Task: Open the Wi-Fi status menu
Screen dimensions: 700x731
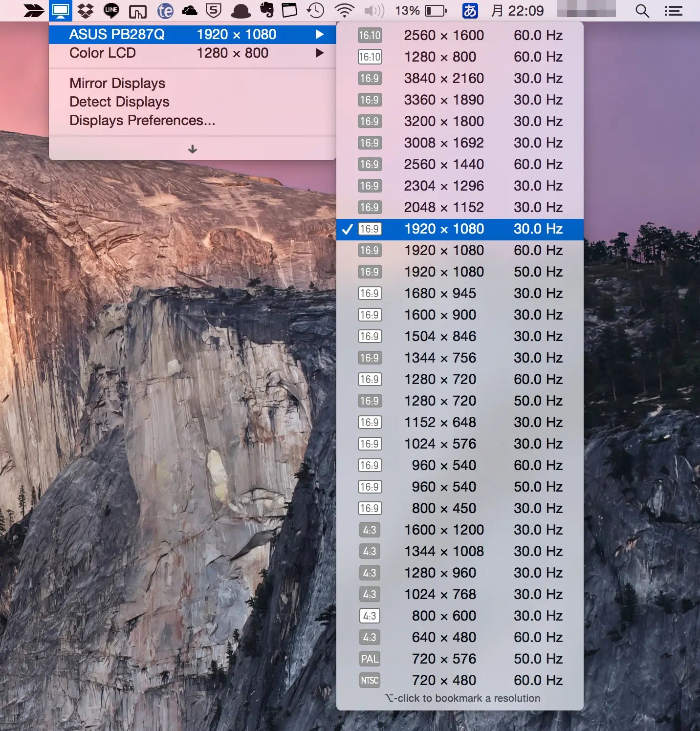Action: (x=345, y=11)
